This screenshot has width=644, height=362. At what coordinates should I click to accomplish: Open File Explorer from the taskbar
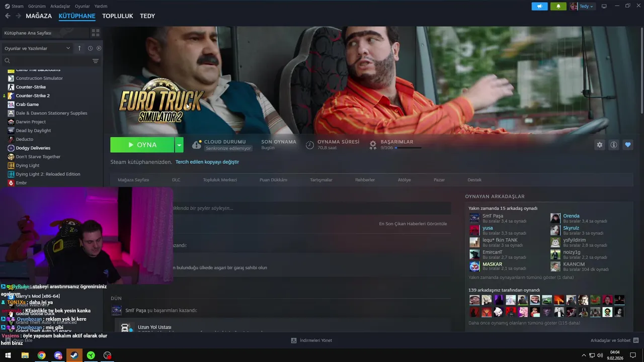(25, 355)
